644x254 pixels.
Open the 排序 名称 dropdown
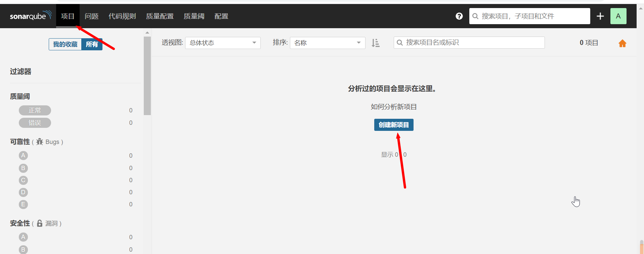328,43
